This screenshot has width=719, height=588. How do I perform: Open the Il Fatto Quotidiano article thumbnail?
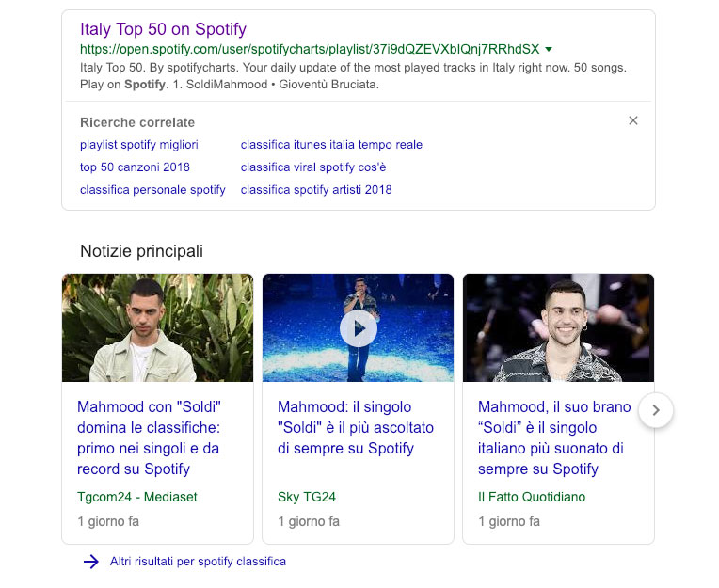click(558, 327)
